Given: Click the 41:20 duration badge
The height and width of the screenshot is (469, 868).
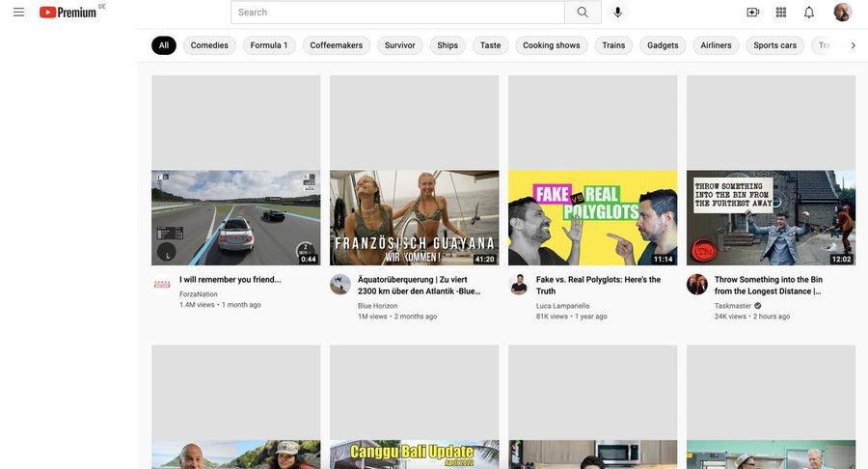Looking at the screenshot, I should pyautogui.click(x=484, y=260).
